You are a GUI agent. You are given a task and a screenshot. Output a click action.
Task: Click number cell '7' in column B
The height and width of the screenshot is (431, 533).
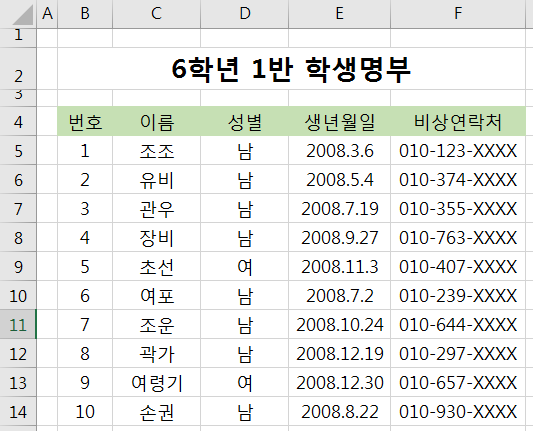tap(85, 324)
